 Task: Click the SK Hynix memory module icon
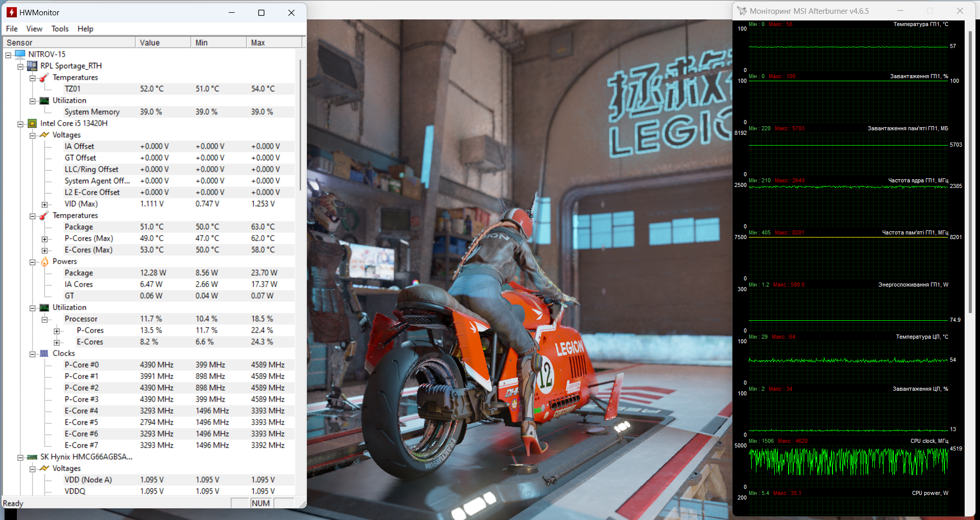[32, 457]
